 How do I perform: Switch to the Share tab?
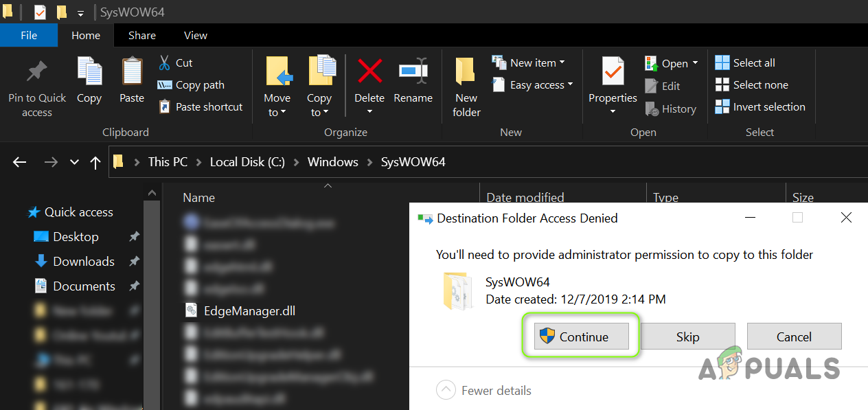pyautogui.click(x=142, y=35)
